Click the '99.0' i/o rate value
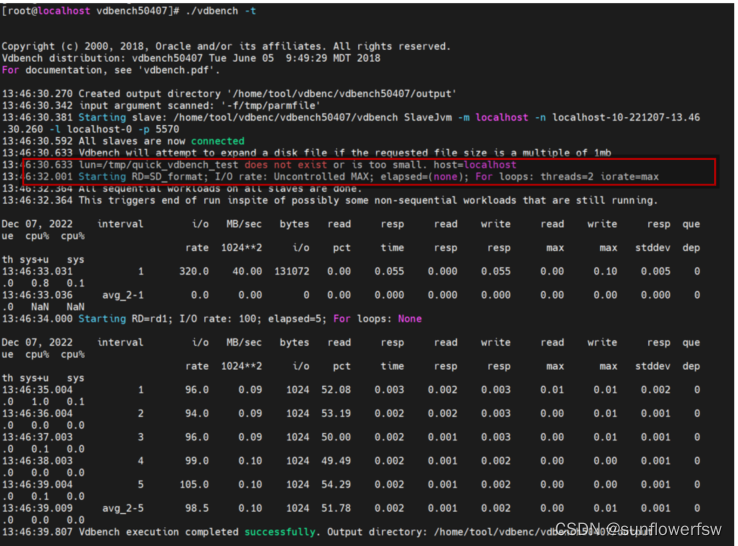 tap(196, 460)
